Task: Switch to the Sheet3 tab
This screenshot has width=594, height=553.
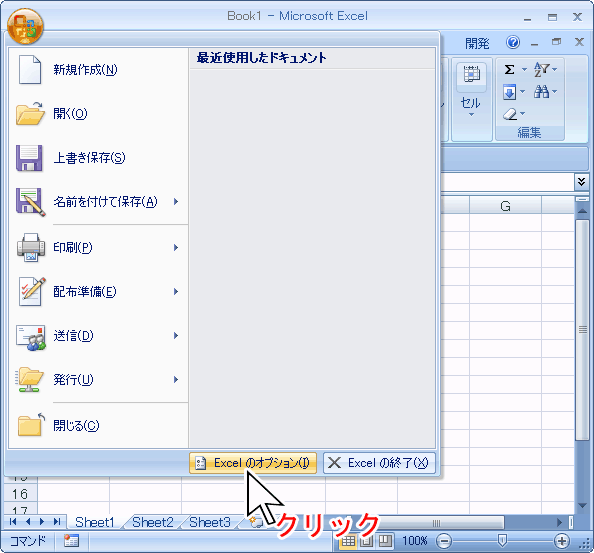Action: click(x=210, y=523)
